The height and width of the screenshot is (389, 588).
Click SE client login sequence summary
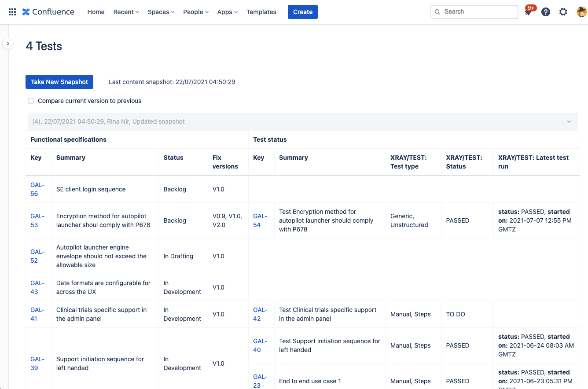pos(91,189)
